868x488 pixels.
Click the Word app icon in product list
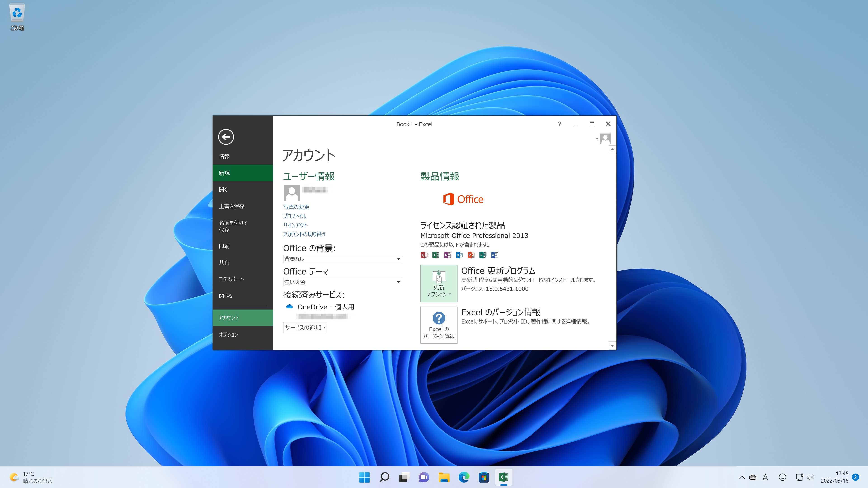click(495, 255)
